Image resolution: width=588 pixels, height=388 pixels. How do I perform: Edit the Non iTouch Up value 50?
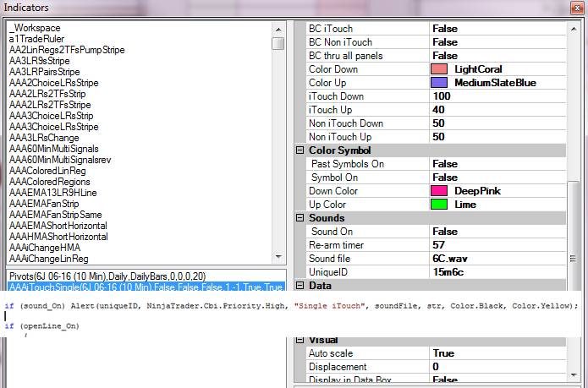tap(497, 137)
